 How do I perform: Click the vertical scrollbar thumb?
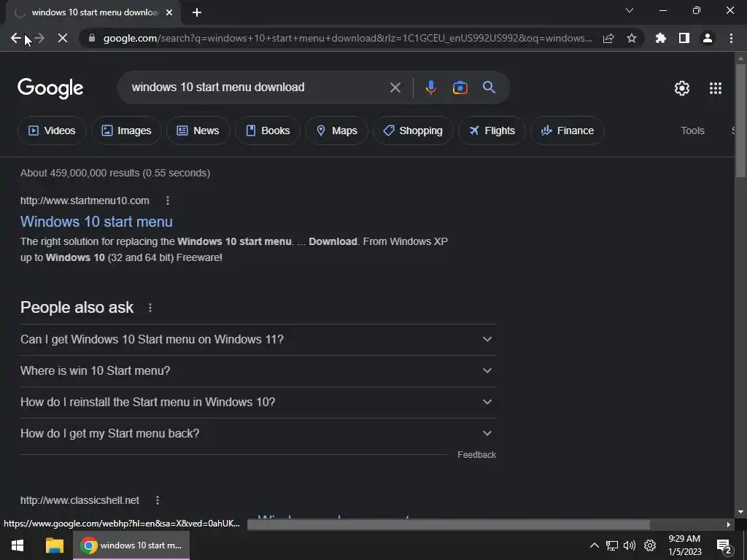click(740, 120)
